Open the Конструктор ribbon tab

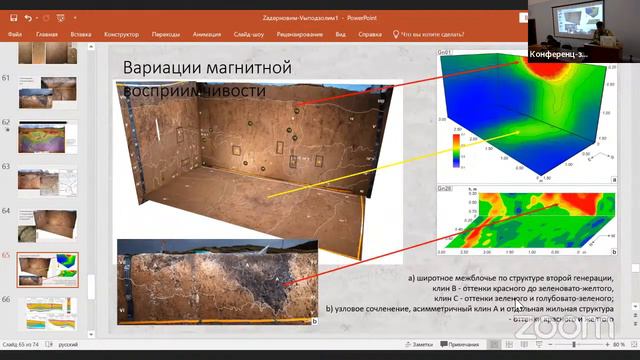[x=121, y=35]
